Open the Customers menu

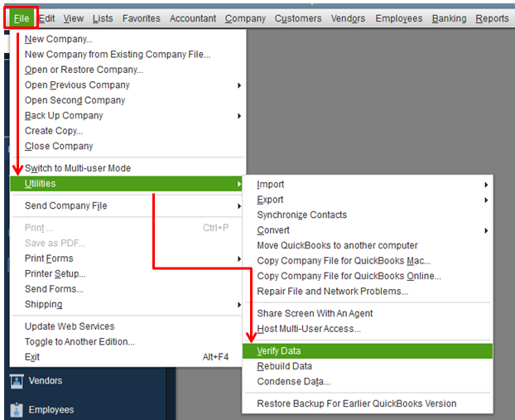coord(298,18)
